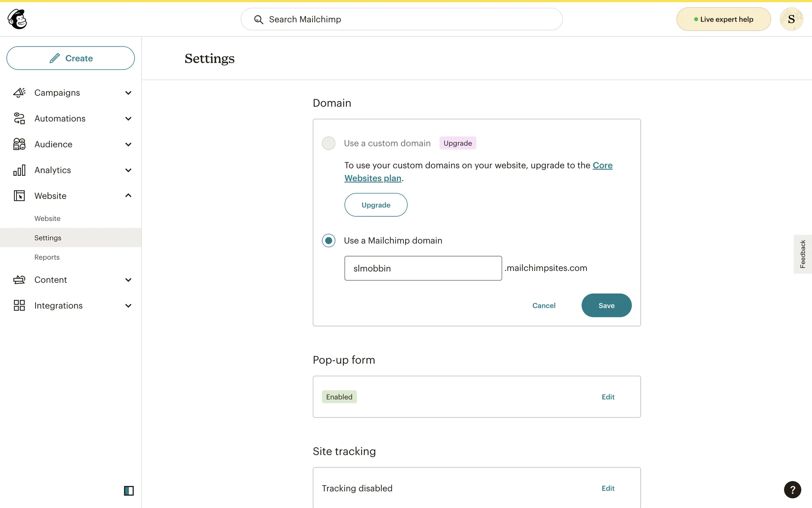Click the Analytics bar chart icon

tap(19, 170)
